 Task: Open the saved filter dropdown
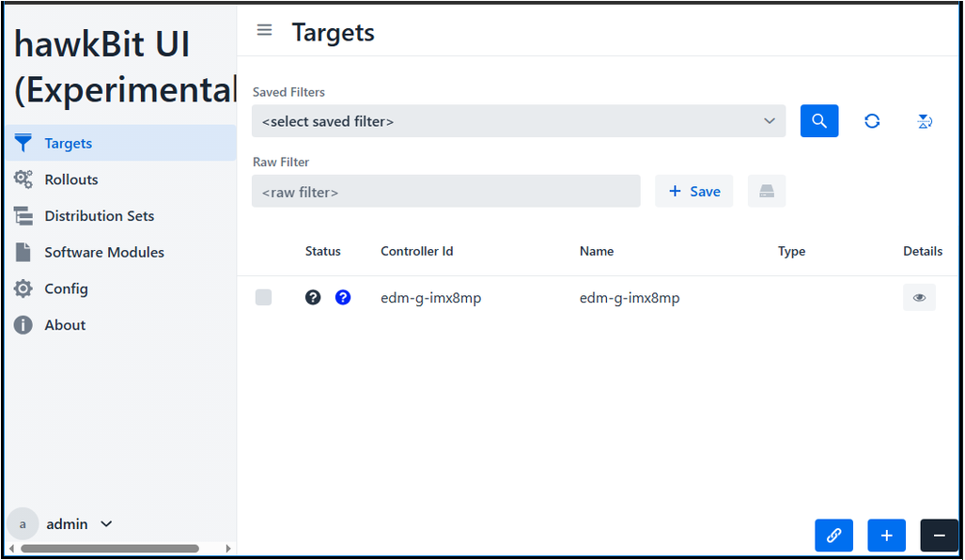pos(518,120)
